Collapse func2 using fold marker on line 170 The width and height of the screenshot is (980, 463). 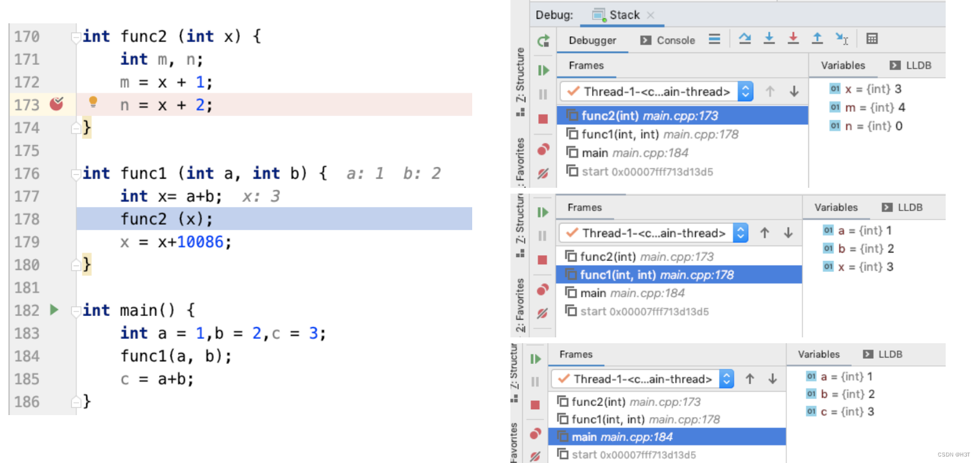76,36
